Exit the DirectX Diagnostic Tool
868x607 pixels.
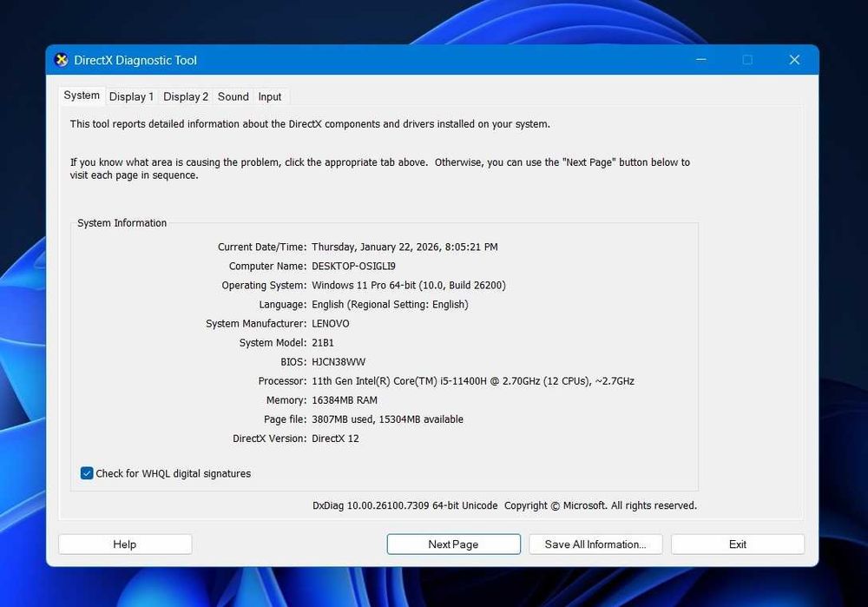(x=737, y=544)
